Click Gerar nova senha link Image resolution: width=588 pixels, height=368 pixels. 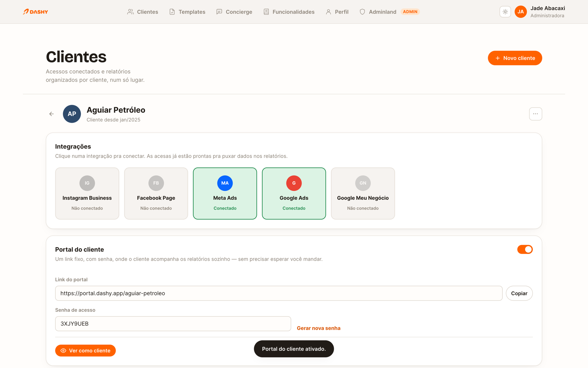318,328
